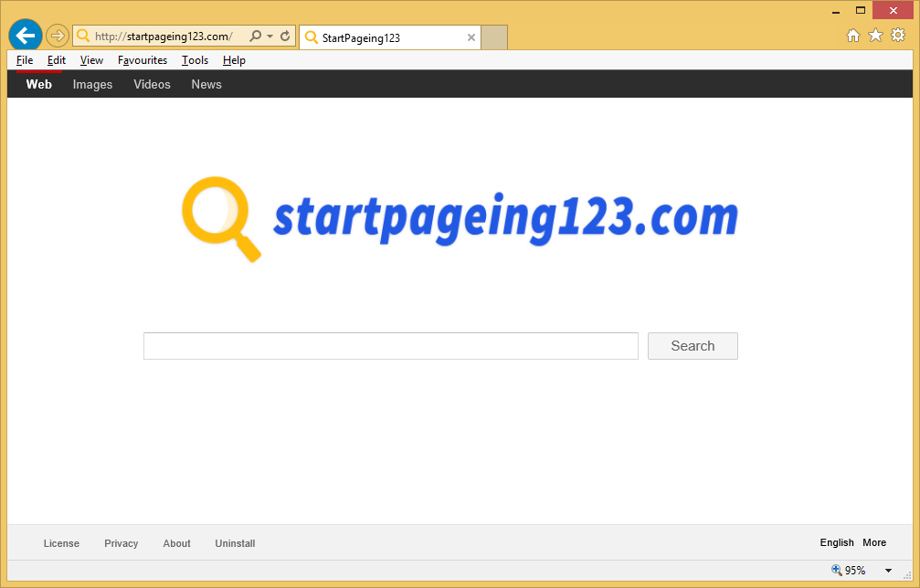The width and height of the screenshot is (920, 588).
Task: Open Favourites star icon
Action: click(875, 36)
